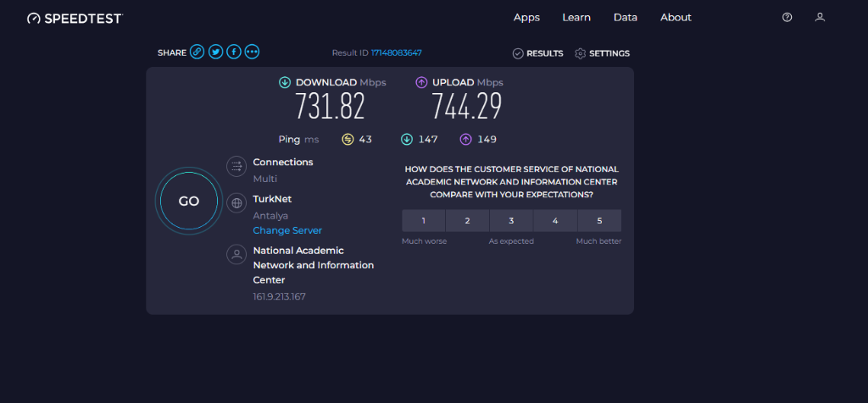Click the Settings gear icon
The image size is (868, 403).
pos(580,53)
